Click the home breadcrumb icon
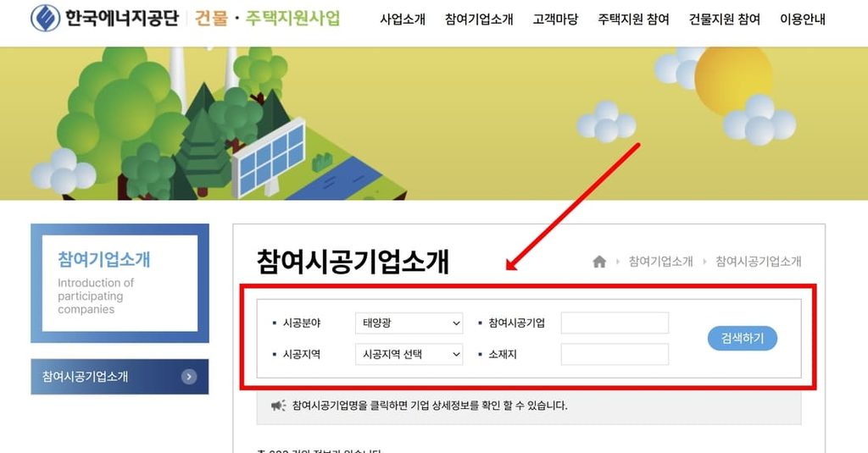Viewport: 868px width, 453px height. point(599,262)
